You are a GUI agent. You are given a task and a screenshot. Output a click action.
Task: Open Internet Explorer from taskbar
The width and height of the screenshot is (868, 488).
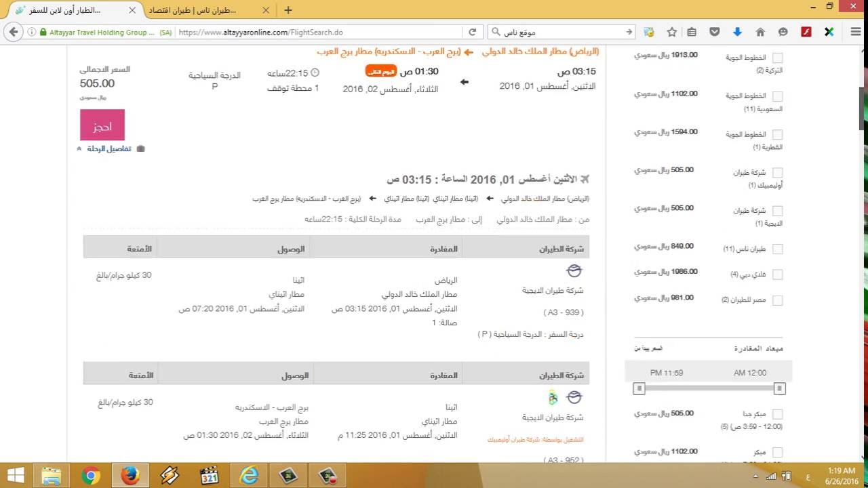coord(249,476)
